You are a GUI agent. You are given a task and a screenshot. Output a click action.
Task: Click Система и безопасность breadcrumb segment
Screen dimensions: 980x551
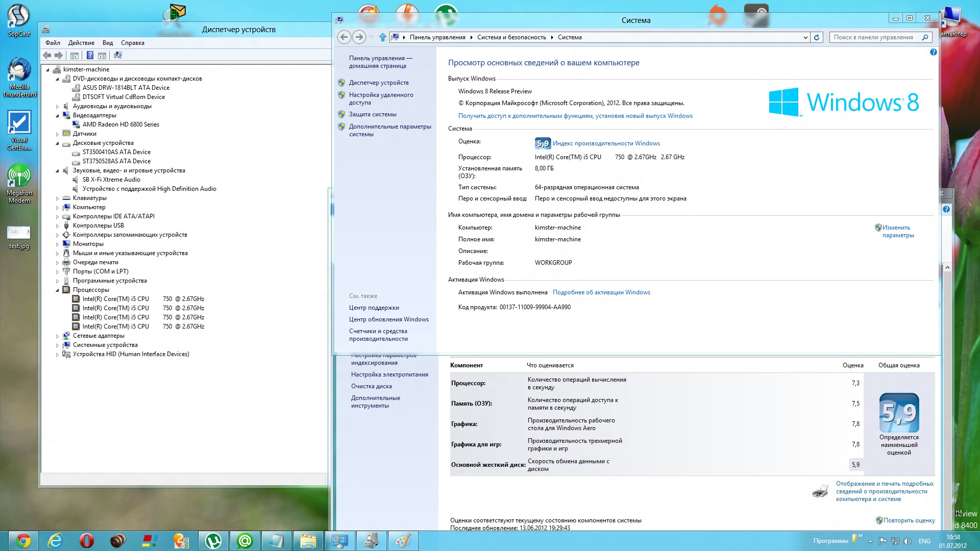[511, 37]
